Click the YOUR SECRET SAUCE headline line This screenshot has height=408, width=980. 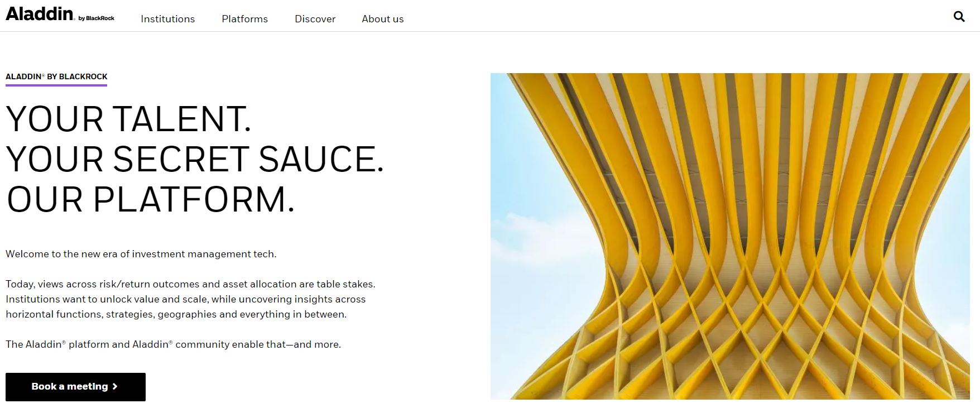tap(195, 160)
